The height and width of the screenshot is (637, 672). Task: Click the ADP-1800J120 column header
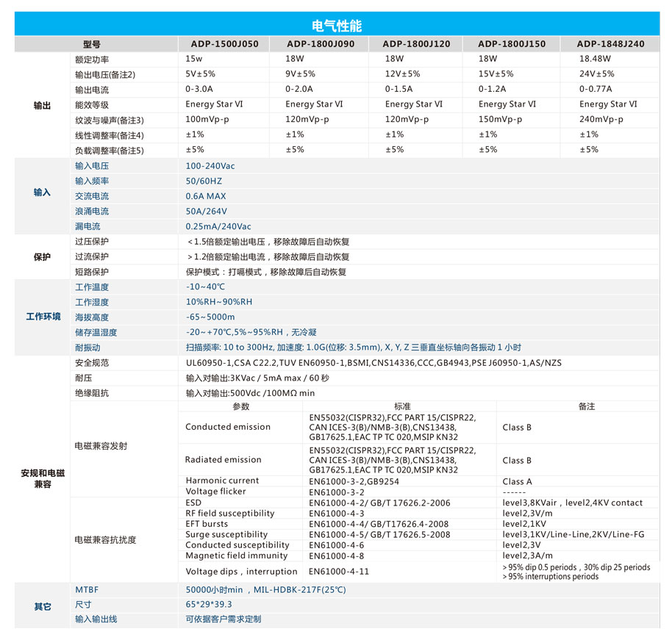click(x=416, y=43)
